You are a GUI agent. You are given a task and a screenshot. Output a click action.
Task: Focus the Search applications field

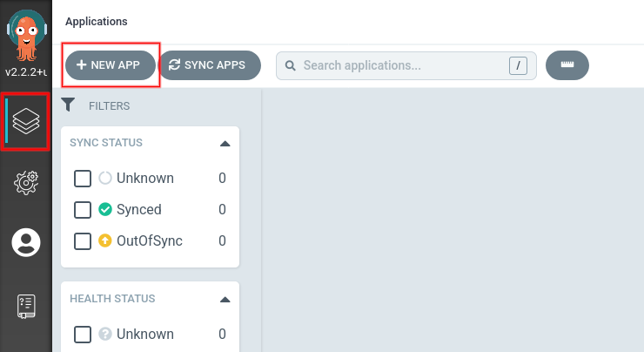pyautogui.click(x=406, y=65)
